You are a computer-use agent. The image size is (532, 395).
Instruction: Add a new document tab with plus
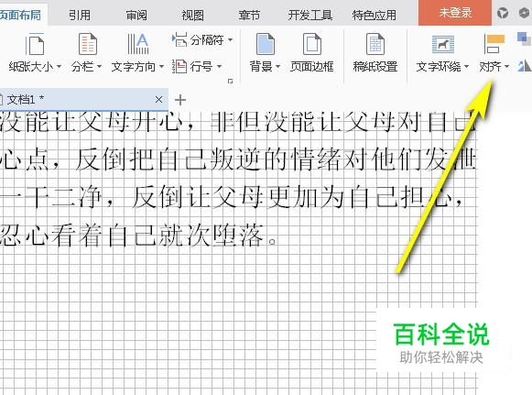pos(180,100)
